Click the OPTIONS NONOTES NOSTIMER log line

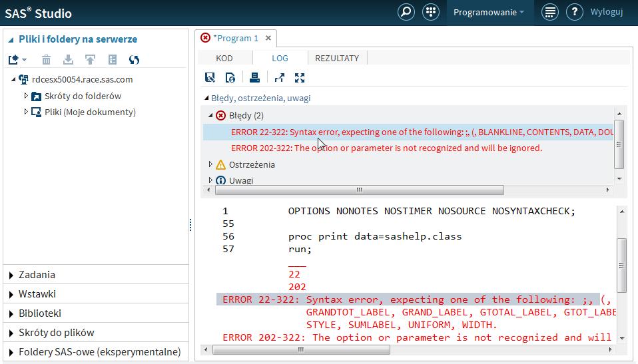(x=432, y=211)
